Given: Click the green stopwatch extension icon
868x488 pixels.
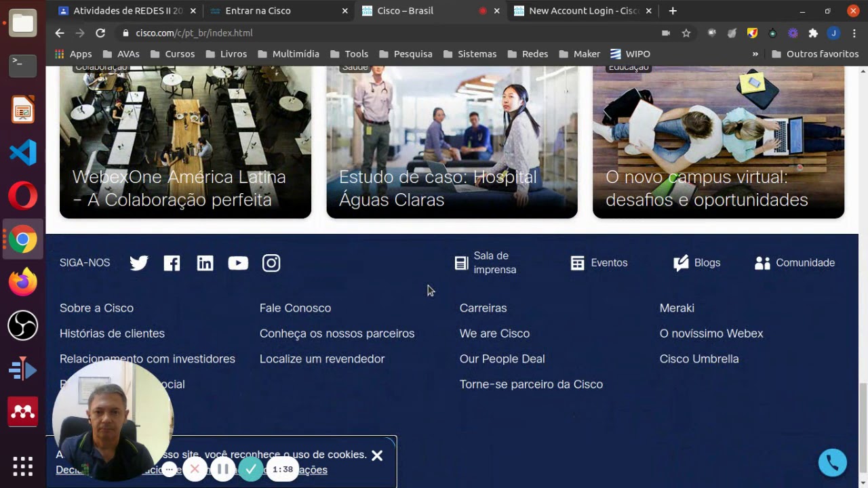Looking at the screenshot, I should (x=772, y=33).
